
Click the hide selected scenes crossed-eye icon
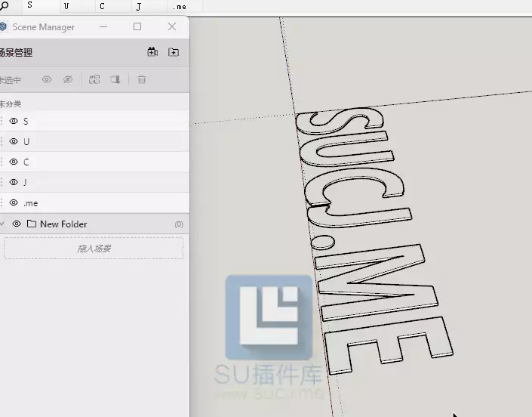68,79
